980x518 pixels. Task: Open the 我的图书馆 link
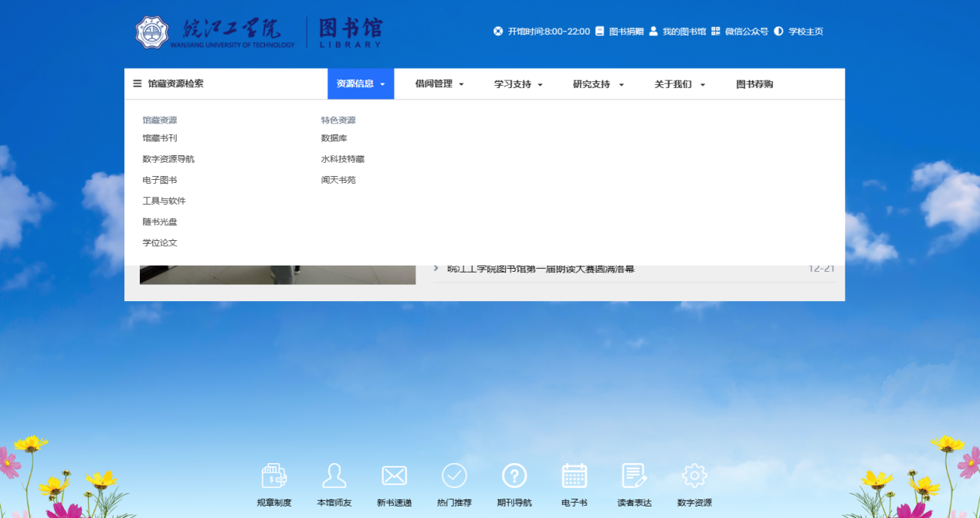coord(683,32)
